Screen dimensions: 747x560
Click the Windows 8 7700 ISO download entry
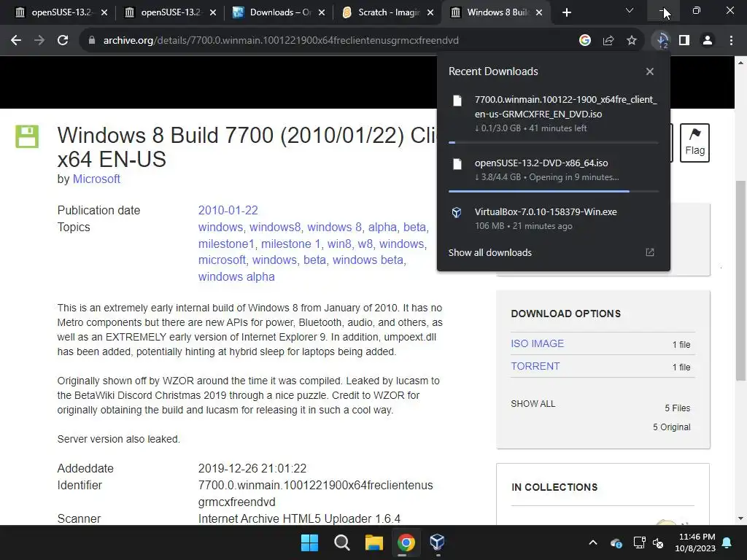pos(554,114)
